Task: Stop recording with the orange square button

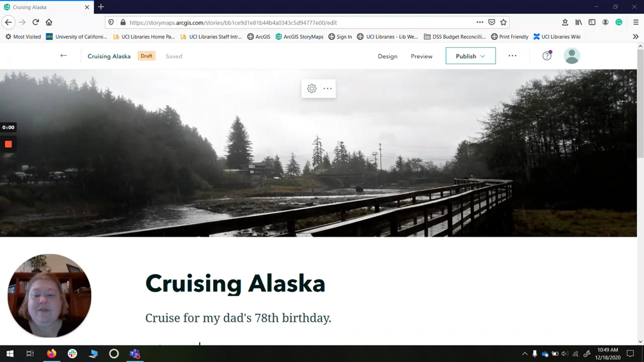Action: coord(8,144)
